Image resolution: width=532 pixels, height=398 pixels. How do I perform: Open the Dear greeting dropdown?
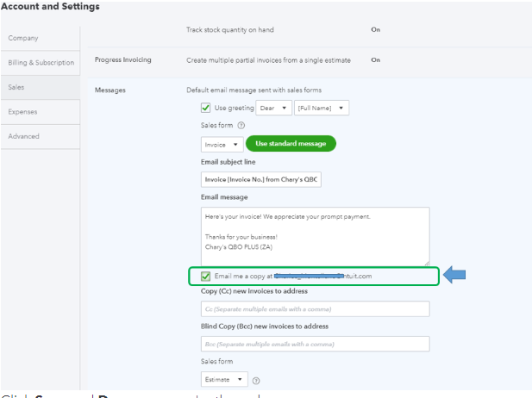pos(272,108)
